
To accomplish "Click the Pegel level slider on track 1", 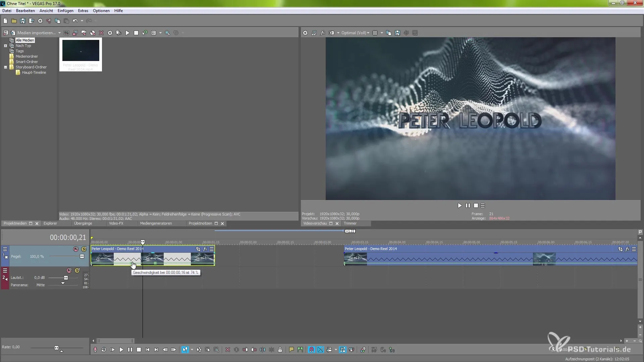I will pos(82,256).
